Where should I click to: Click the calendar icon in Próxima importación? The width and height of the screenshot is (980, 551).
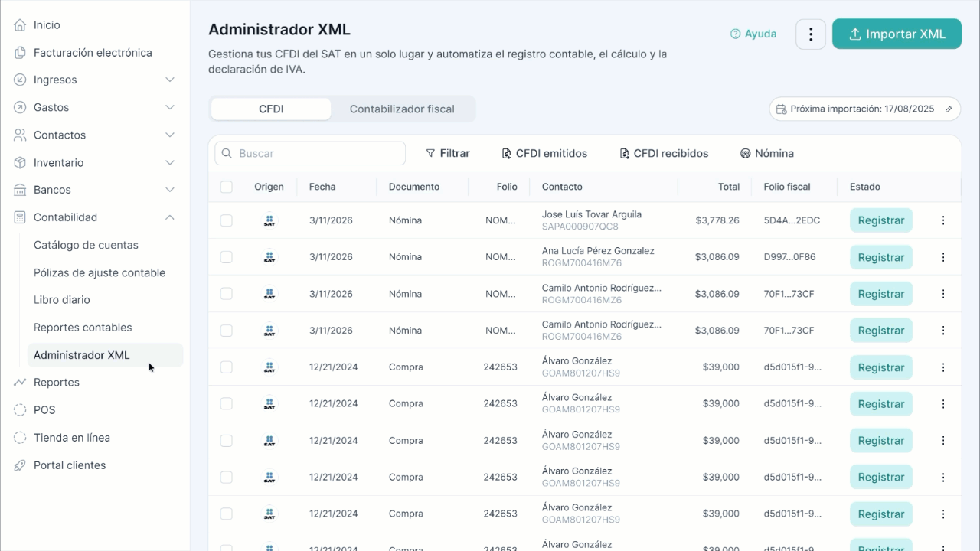pos(781,109)
